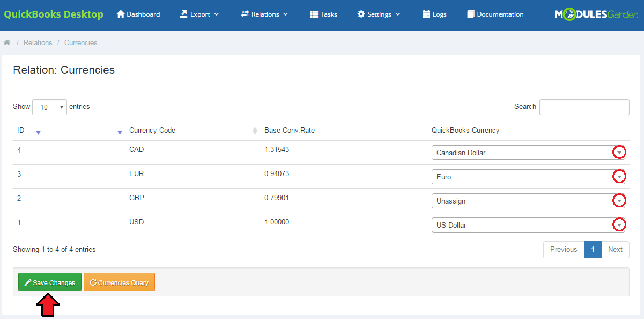Open the Export menu
This screenshot has height=319, width=644.
click(199, 15)
